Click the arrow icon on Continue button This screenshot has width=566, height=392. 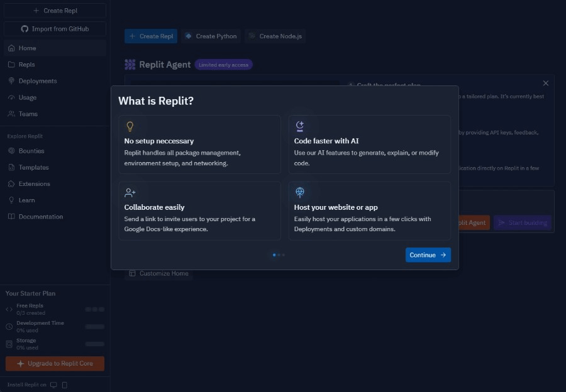click(443, 255)
